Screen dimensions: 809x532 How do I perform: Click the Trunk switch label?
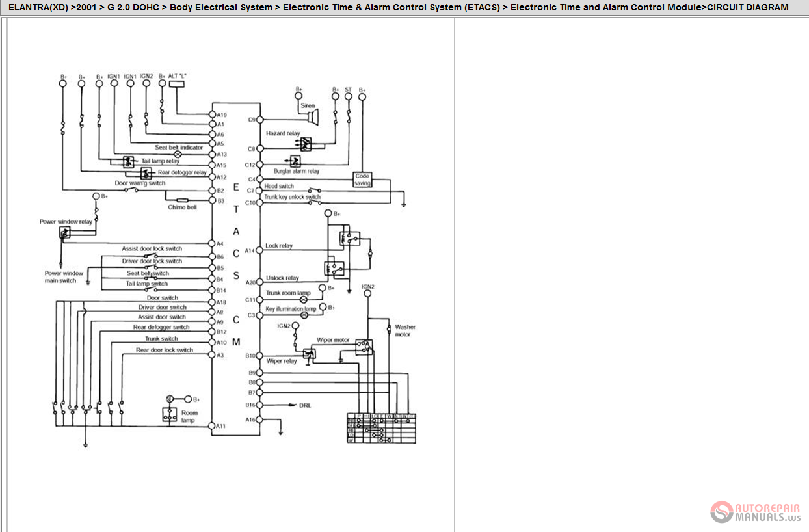click(x=161, y=338)
